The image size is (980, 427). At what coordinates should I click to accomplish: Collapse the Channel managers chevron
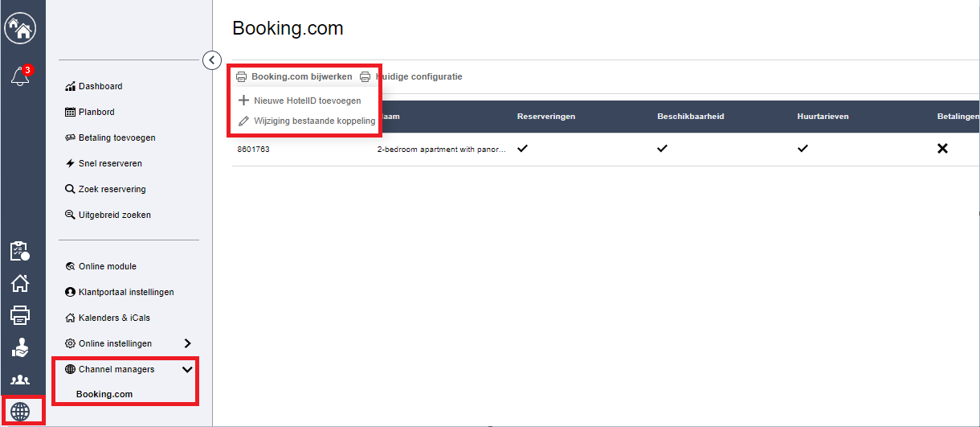coord(187,369)
